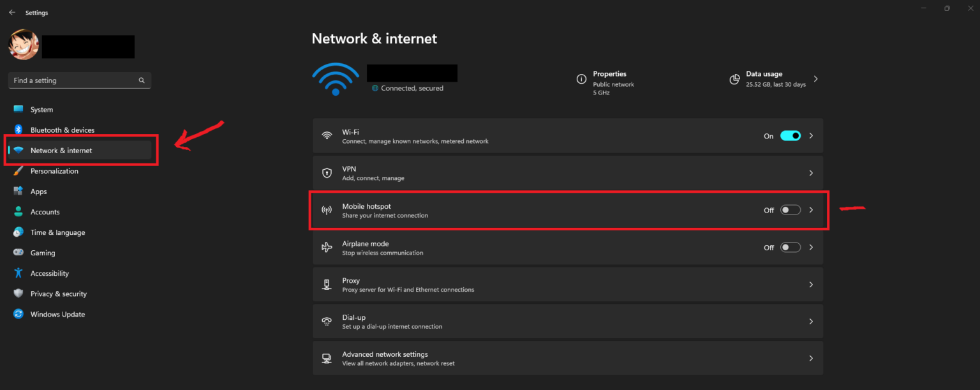Turn on Airplane mode toggle
Viewport: 980px width, 390px height.
[790, 247]
